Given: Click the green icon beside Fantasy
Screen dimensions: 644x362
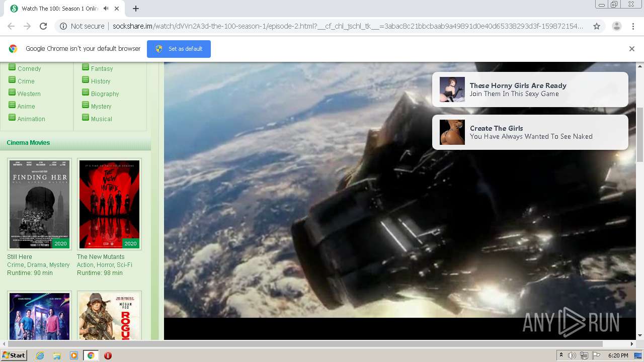Looking at the screenshot, I should [86, 67].
